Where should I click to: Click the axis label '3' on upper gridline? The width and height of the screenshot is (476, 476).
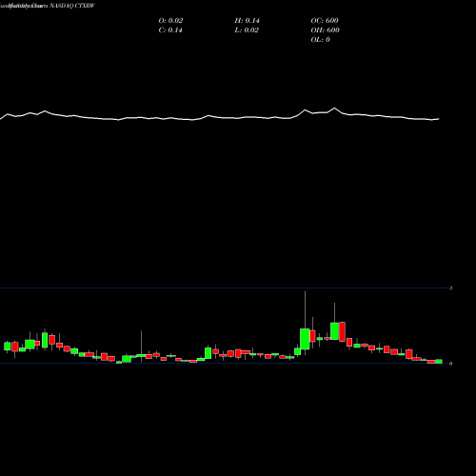[x=450, y=288]
